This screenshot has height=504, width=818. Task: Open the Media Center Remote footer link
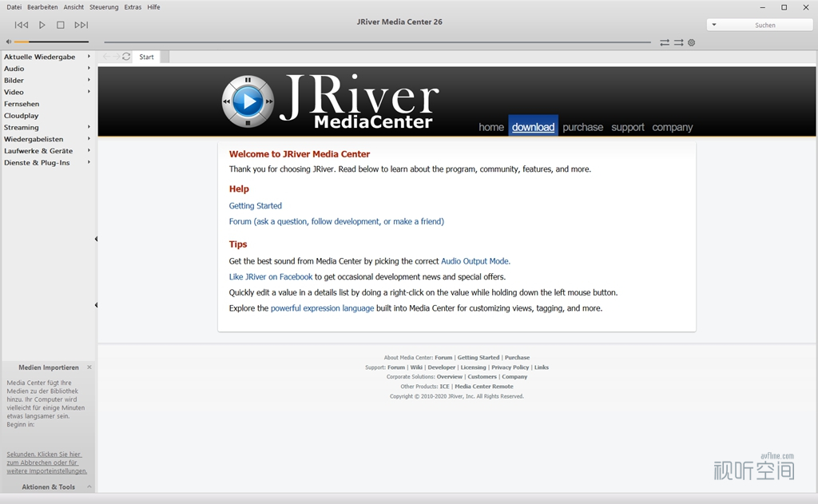coord(483,387)
